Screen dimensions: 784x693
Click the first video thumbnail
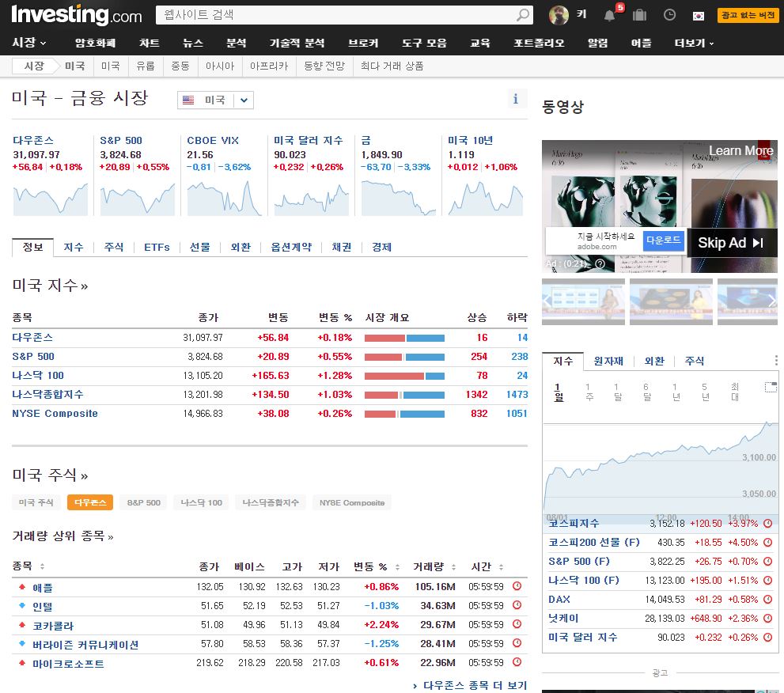pos(584,301)
